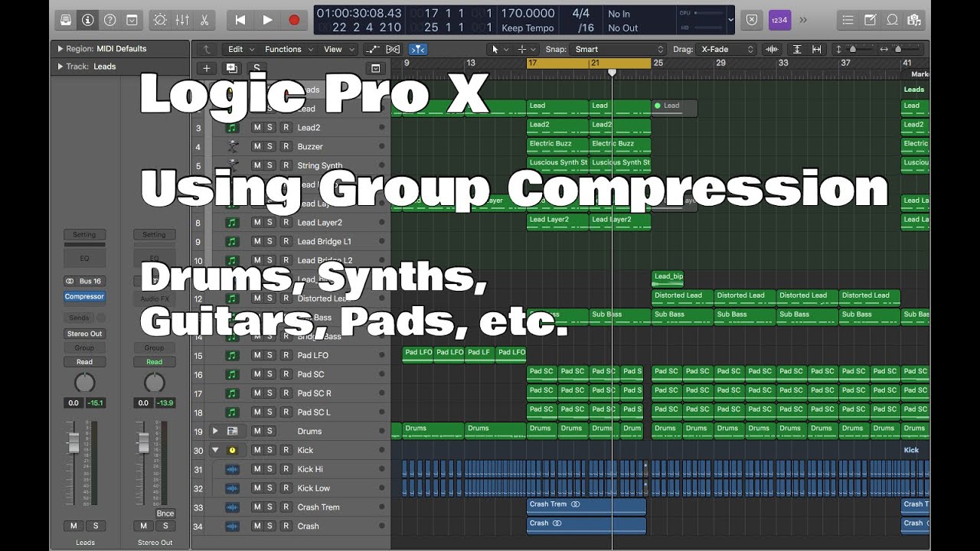Viewport: 980px width, 551px height.
Task: Click the Bnce bounce button
Action: pos(165,514)
